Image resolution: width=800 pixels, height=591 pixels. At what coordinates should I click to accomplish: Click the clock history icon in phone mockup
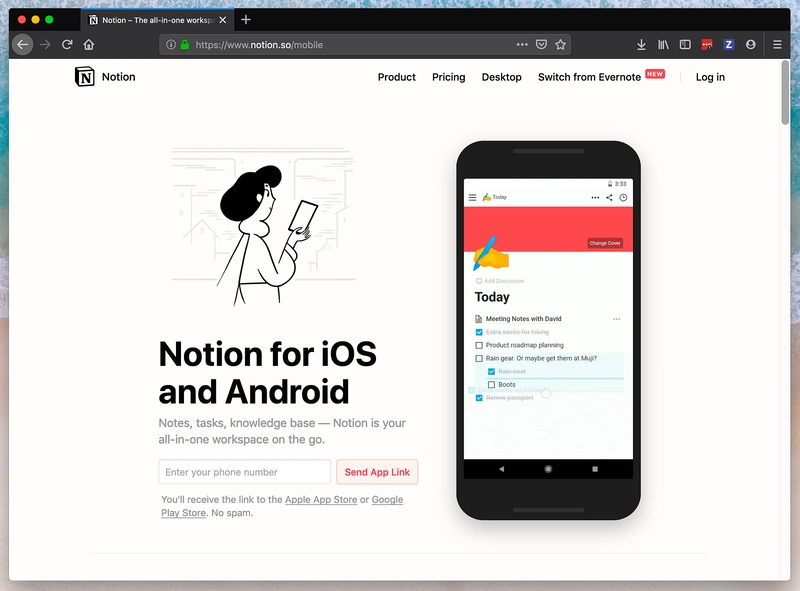click(x=623, y=198)
